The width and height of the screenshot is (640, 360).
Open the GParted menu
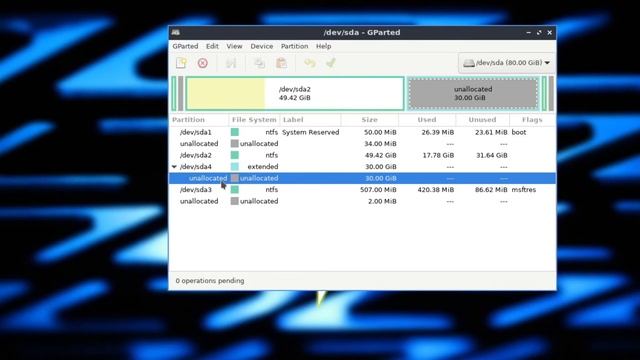(185, 46)
